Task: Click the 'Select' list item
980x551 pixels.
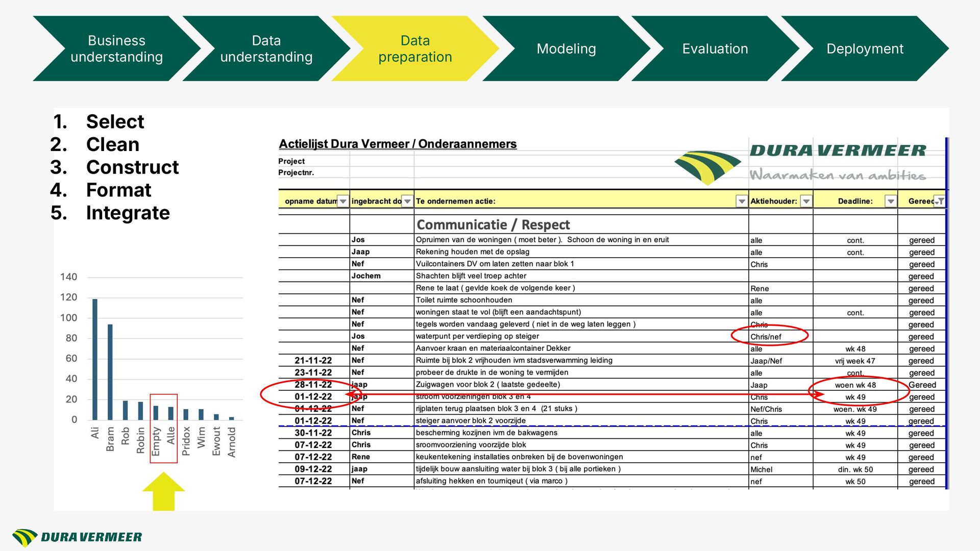Action: pos(115,121)
